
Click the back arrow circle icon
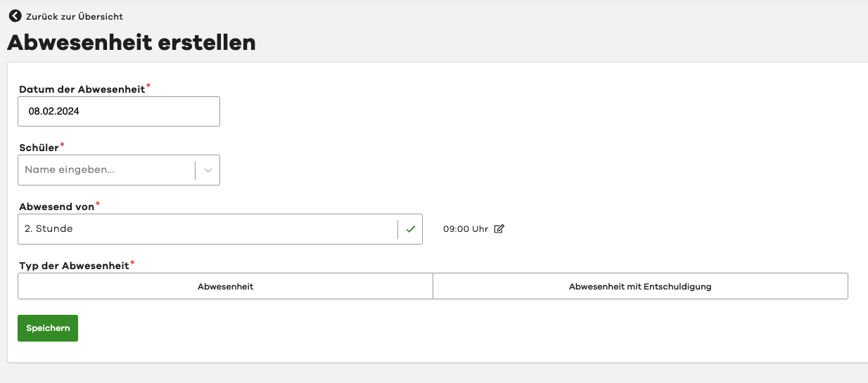tap(15, 15)
